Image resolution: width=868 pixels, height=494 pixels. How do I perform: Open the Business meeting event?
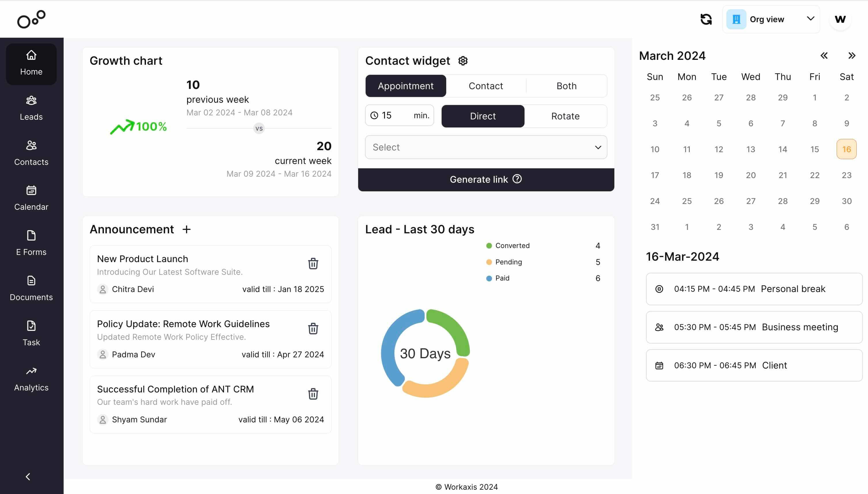point(754,327)
